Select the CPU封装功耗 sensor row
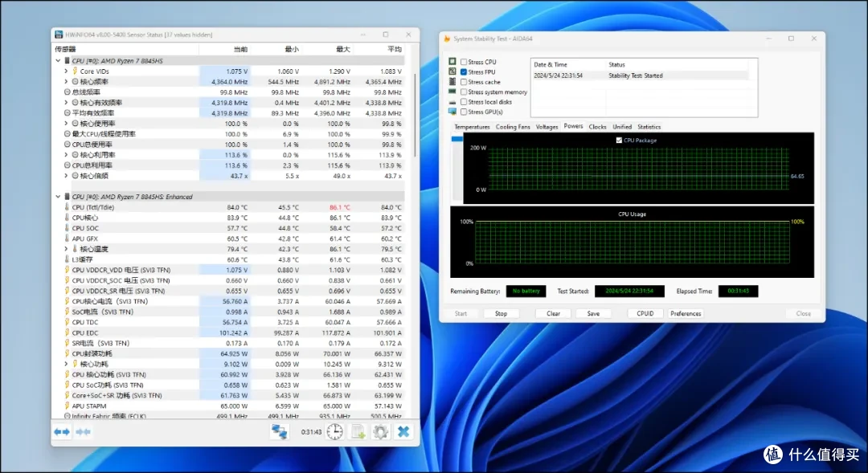 point(228,353)
